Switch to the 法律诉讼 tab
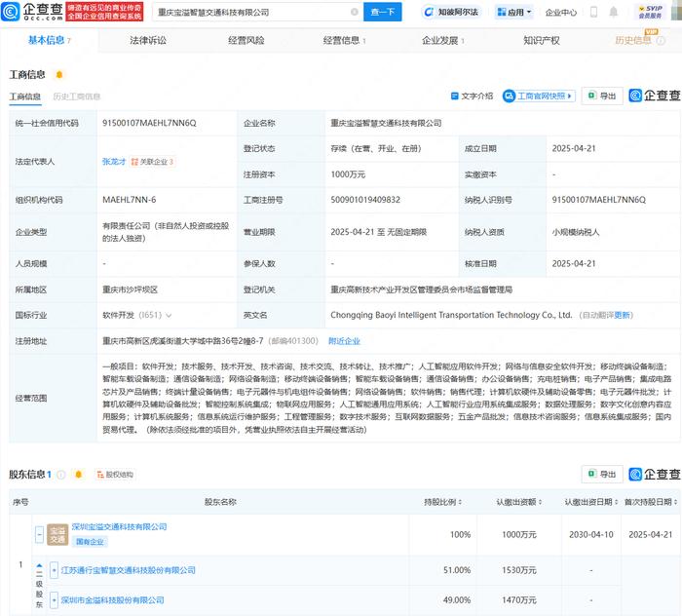Viewport: 682px width, 616px height. 148,41
